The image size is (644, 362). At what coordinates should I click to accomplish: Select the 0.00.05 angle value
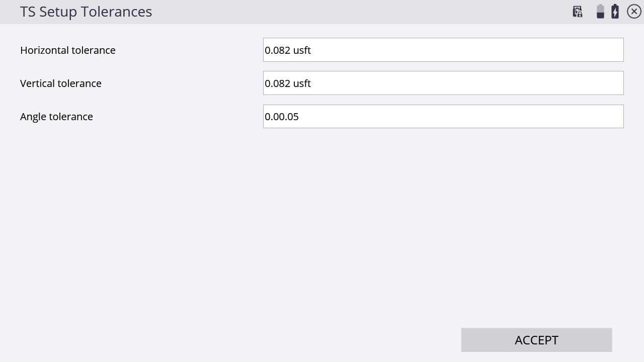click(282, 117)
